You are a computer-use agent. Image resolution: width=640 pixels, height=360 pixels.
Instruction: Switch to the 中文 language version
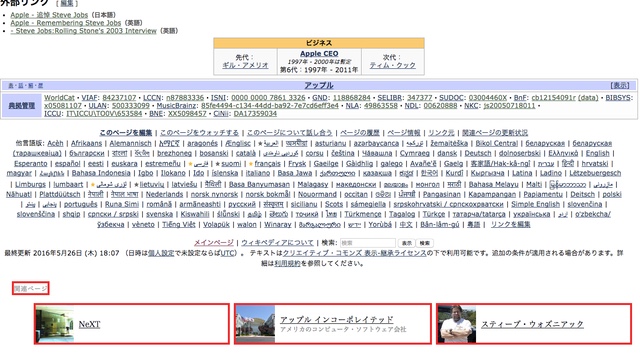(x=406, y=224)
